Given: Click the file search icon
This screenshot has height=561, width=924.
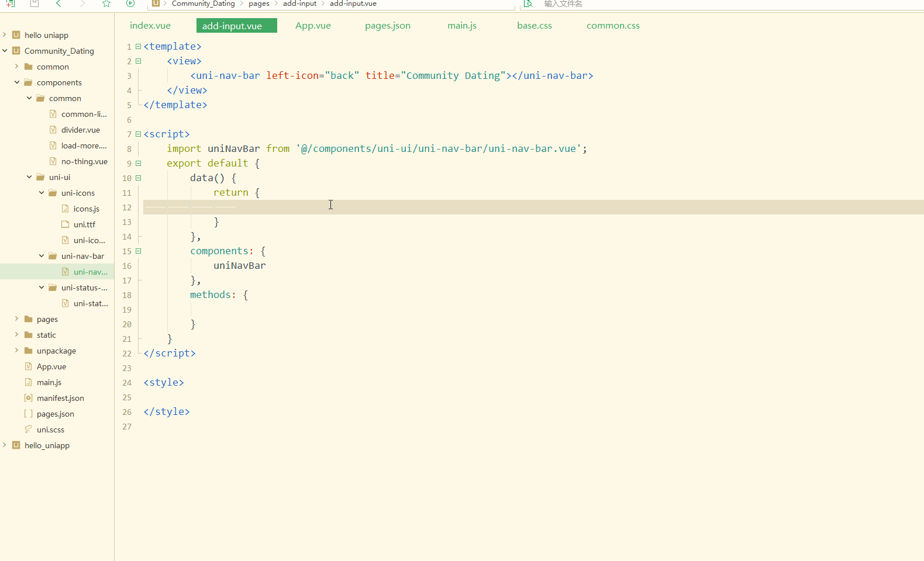Looking at the screenshot, I should [x=528, y=4].
